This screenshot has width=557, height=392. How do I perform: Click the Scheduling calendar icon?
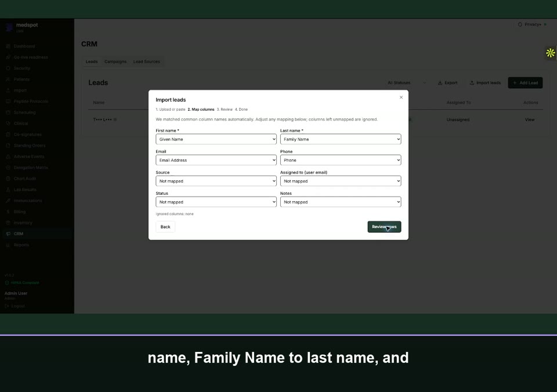(8, 112)
